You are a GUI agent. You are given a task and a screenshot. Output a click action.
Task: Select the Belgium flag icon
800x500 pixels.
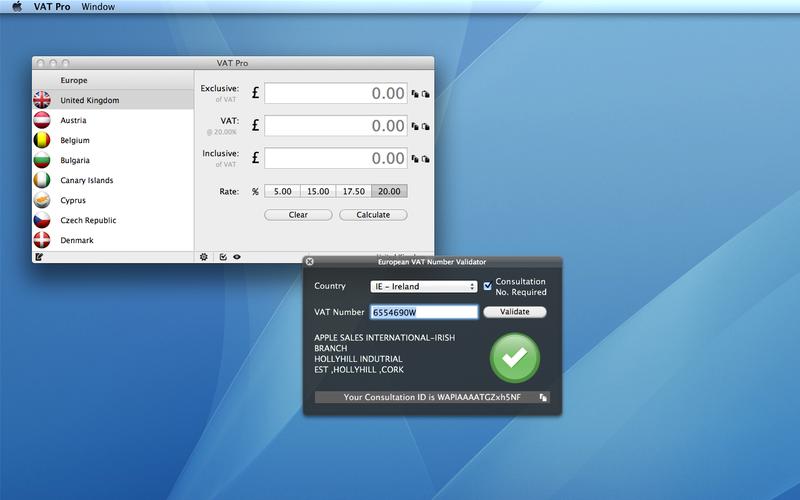pyautogui.click(x=42, y=140)
